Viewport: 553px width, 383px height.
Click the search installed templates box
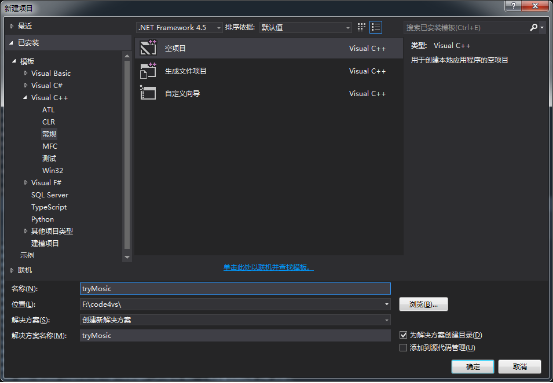pyautogui.click(x=466, y=28)
